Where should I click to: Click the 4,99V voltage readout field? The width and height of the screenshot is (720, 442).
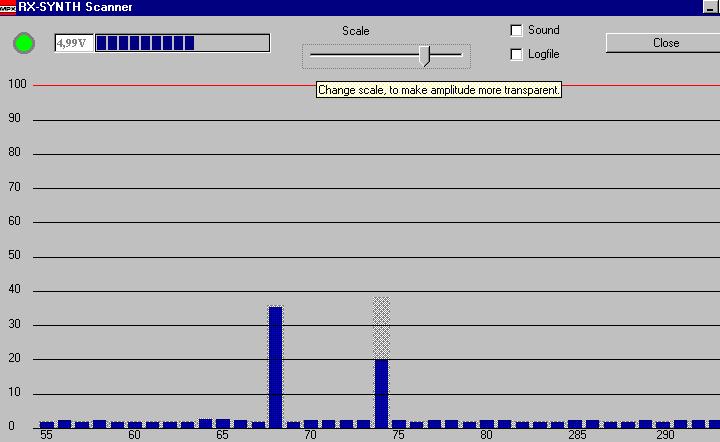[x=73, y=43]
